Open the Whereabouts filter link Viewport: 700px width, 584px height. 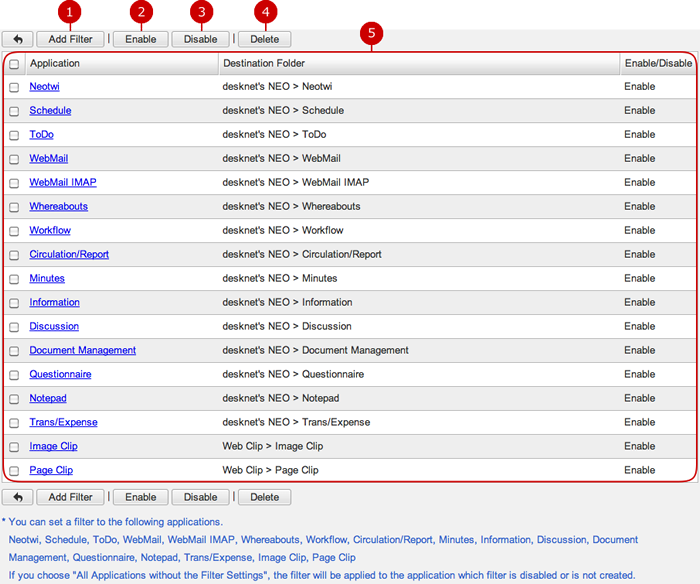(x=58, y=206)
